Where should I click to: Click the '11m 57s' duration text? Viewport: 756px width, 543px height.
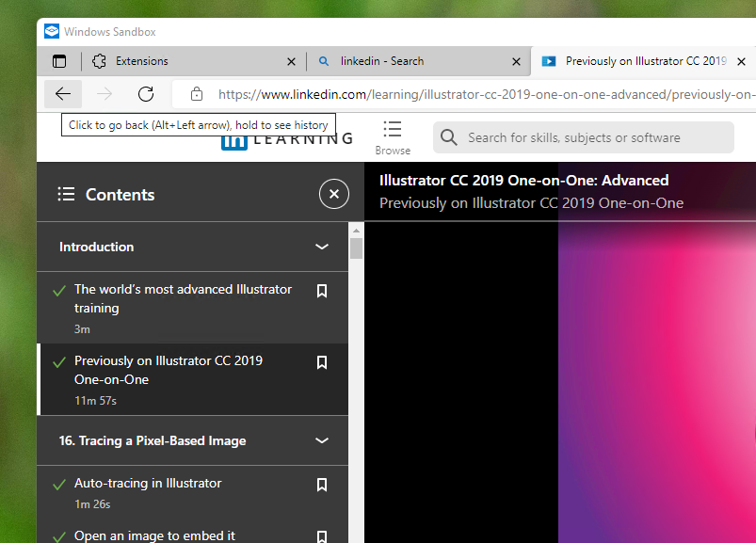95,400
